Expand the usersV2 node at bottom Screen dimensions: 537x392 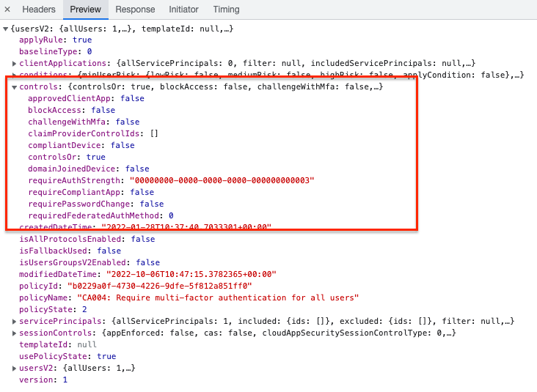point(15,368)
